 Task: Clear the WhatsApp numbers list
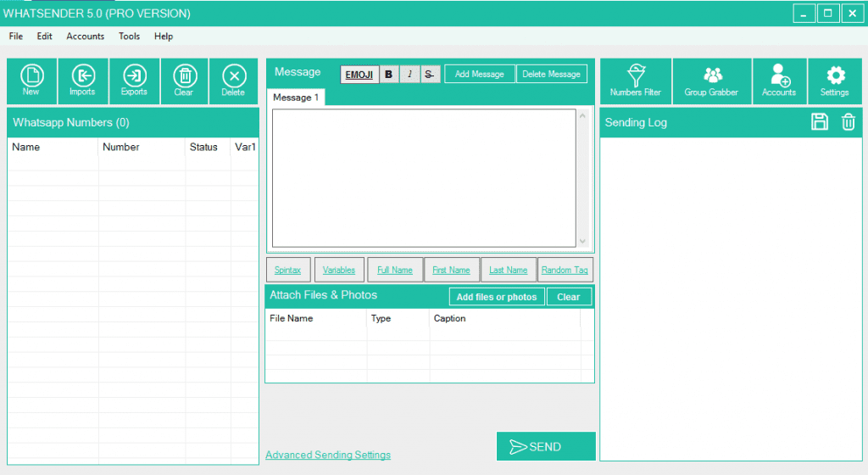(x=184, y=81)
